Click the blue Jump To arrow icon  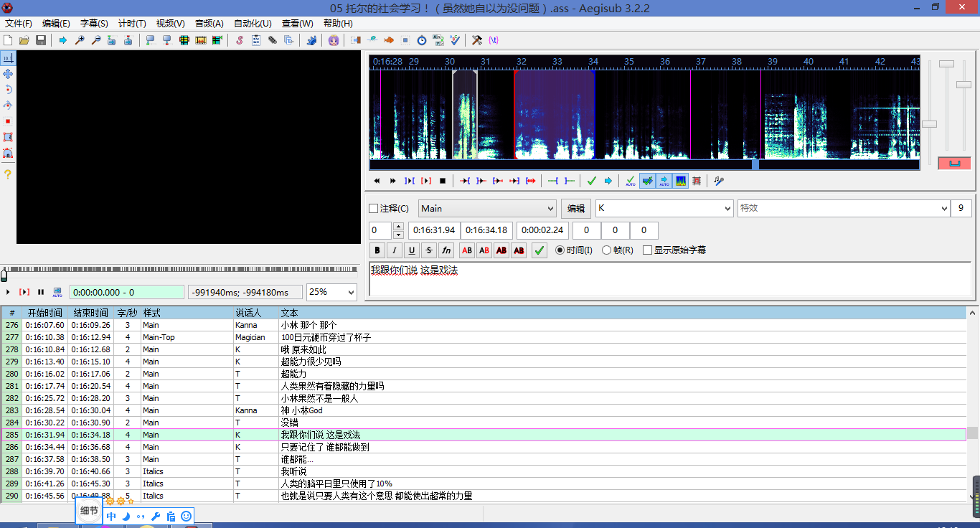tap(63, 40)
